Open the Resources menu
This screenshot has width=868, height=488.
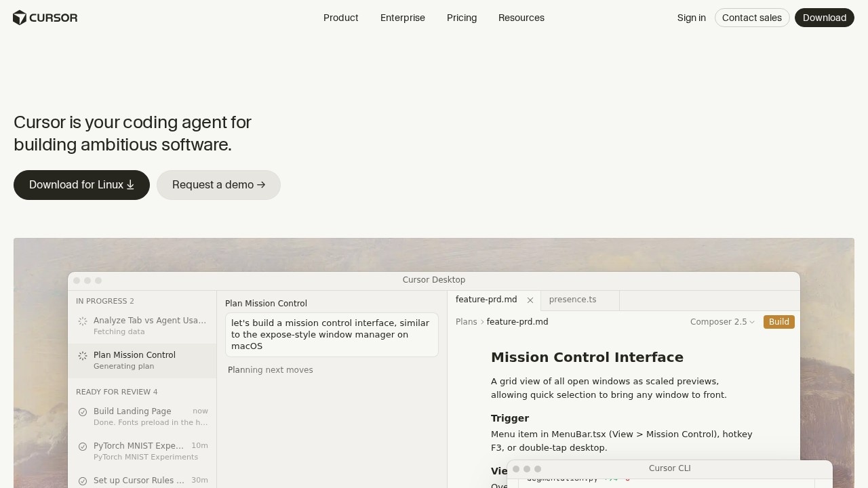[521, 18]
